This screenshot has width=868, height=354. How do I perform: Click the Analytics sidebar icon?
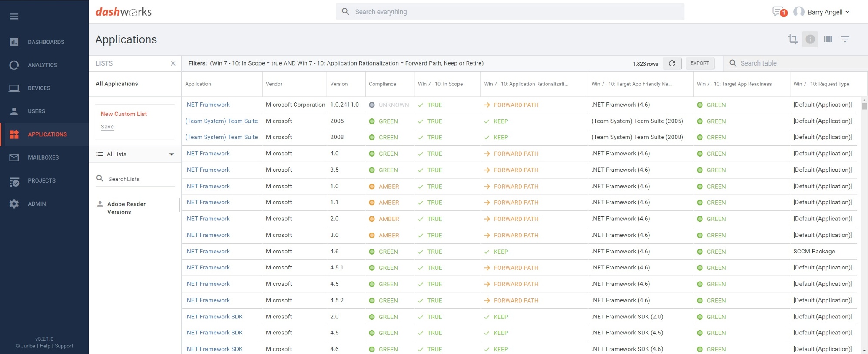point(14,65)
